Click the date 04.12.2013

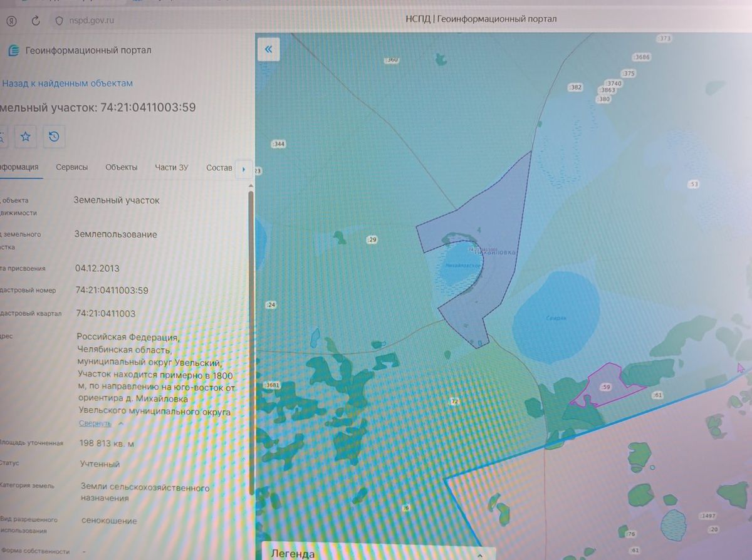[x=97, y=268]
